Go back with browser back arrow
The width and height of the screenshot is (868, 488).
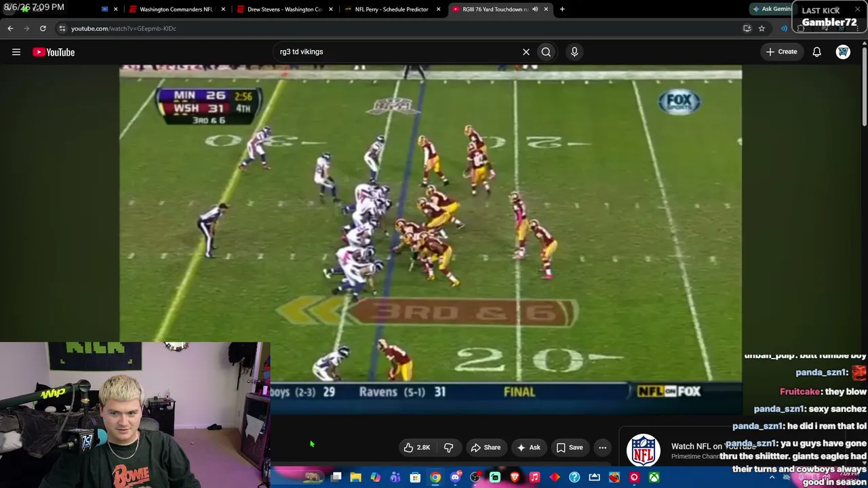point(10,28)
